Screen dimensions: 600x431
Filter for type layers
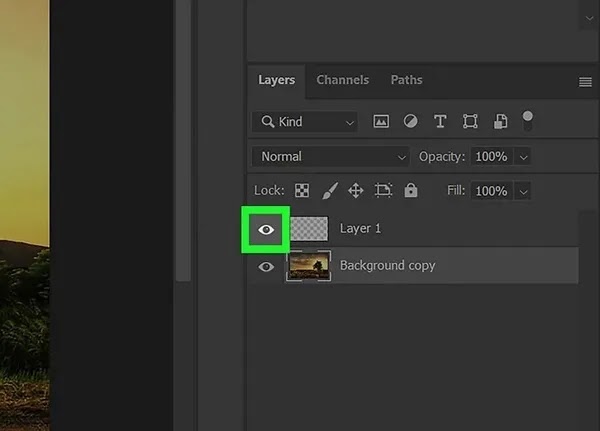click(440, 121)
